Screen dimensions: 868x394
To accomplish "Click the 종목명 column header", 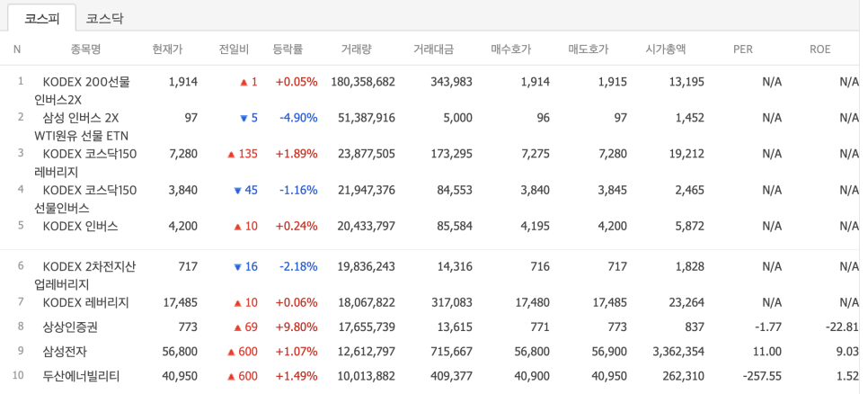I will 85,49.
